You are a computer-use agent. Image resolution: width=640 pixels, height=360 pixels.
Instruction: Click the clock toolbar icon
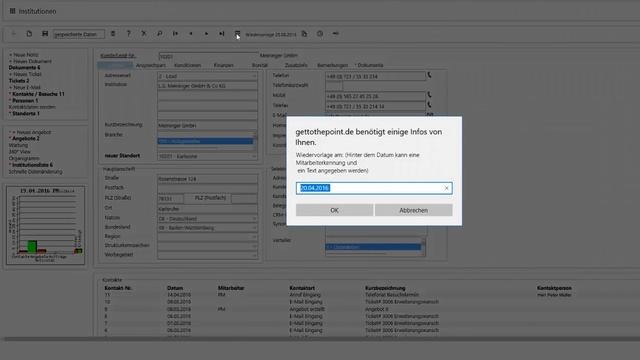coord(320,34)
